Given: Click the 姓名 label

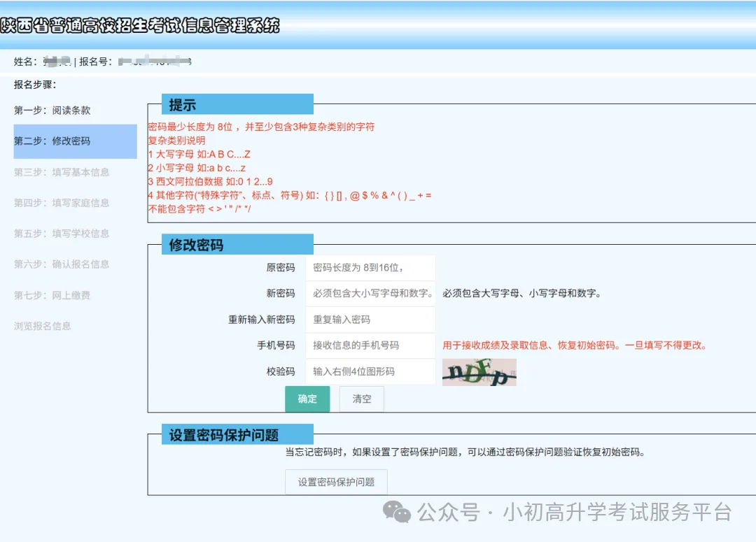Looking at the screenshot, I should pyautogui.click(x=26, y=62).
